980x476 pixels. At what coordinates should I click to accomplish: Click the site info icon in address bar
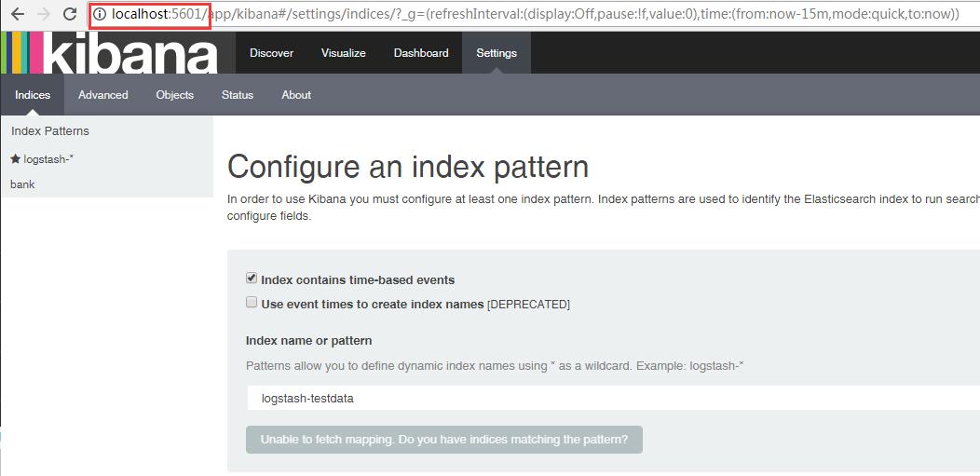(x=100, y=14)
